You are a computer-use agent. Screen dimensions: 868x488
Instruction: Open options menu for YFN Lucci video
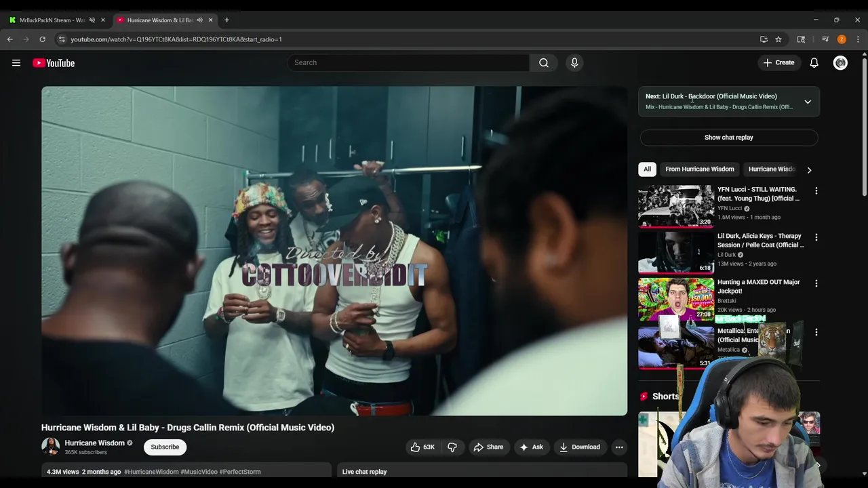[x=816, y=191]
